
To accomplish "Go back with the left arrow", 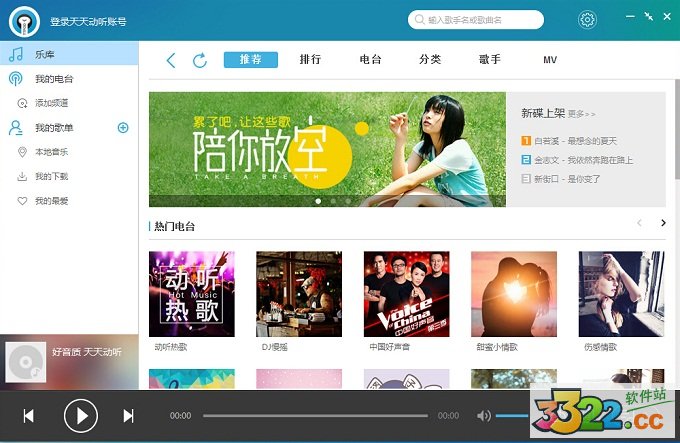I will [x=171, y=60].
